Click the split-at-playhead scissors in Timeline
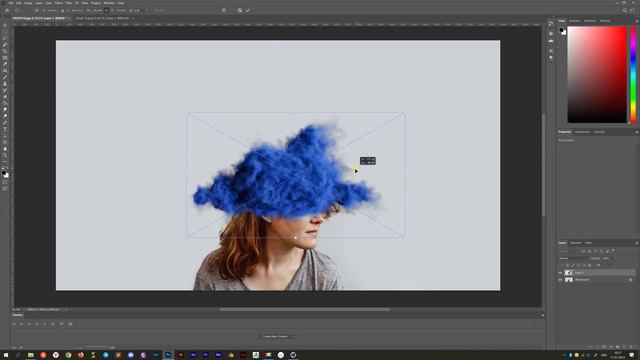Screen dimensions: 640x360 (62, 324)
